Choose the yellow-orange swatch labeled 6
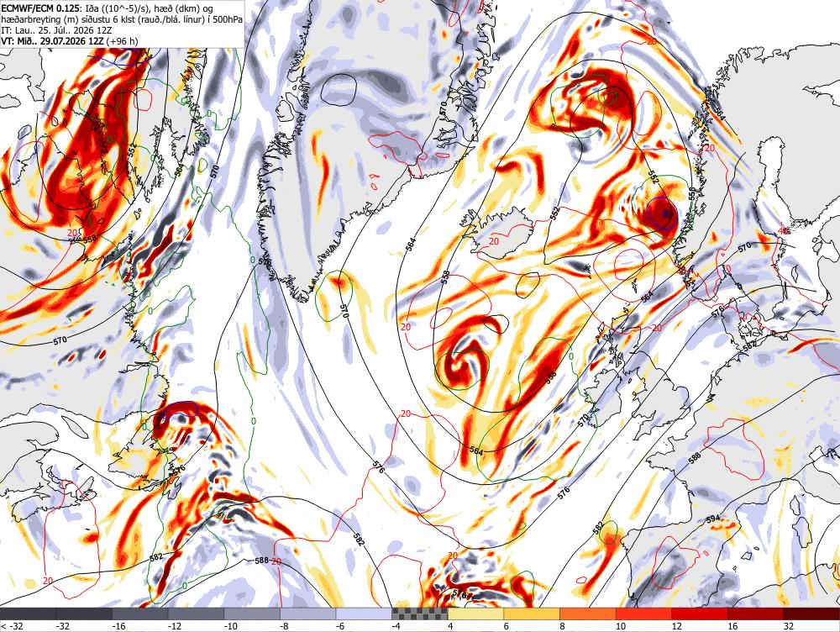 coord(532,614)
